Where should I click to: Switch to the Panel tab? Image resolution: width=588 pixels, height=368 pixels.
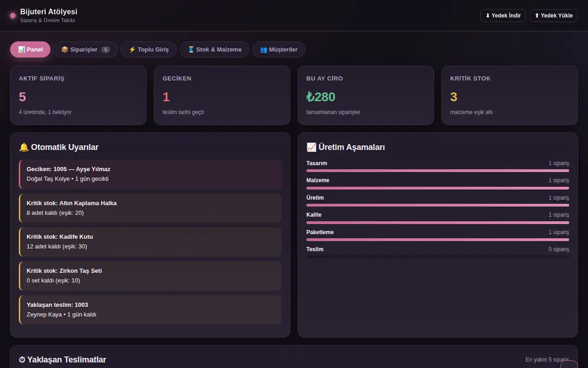coord(30,50)
